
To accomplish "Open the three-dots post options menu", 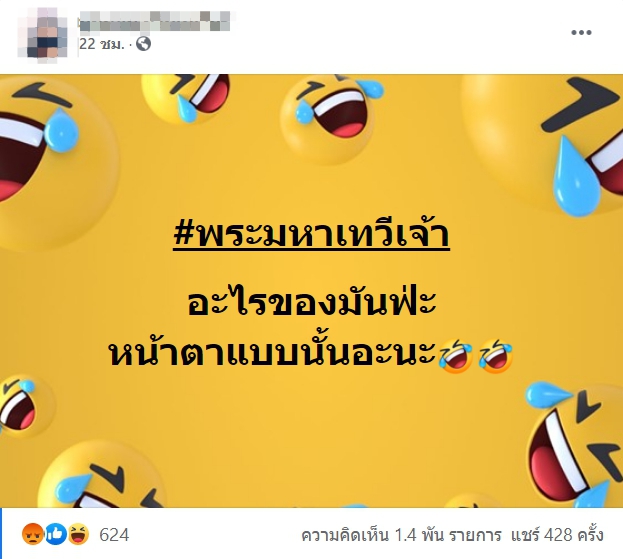I will [581, 33].
